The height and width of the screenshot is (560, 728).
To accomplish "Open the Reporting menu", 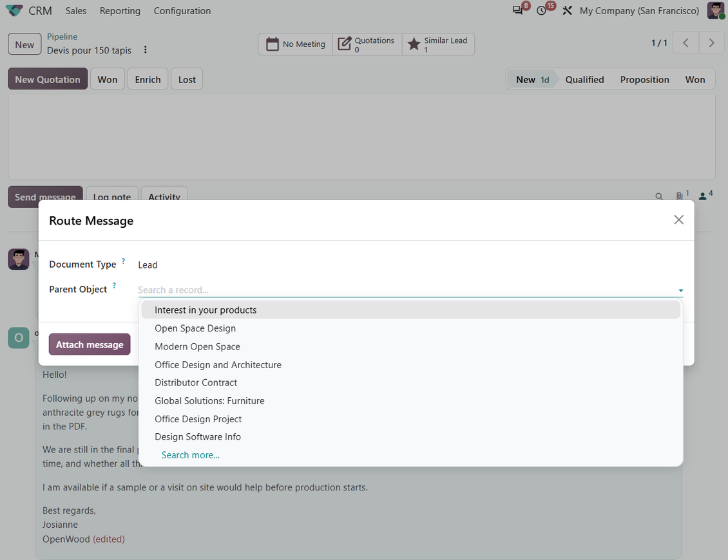I will coord(120,11).
